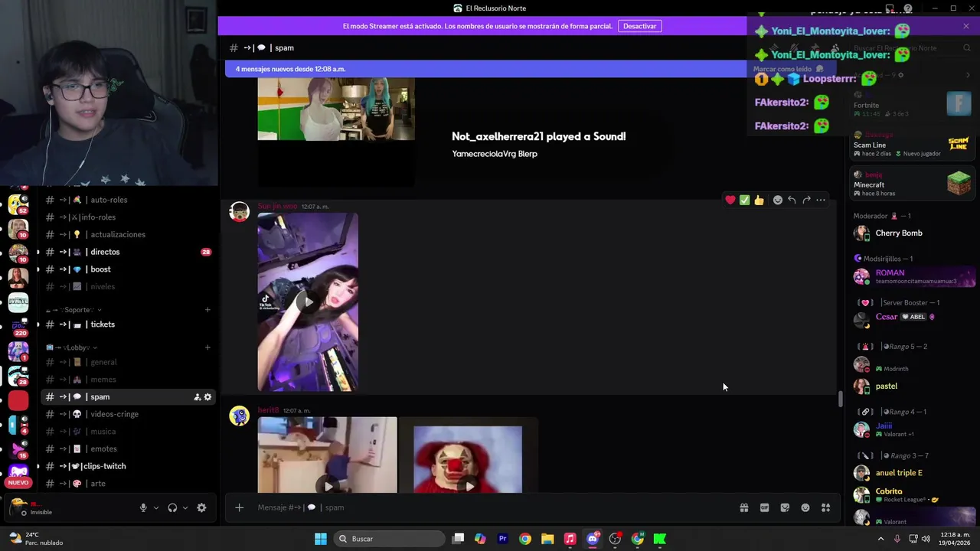Toggle taskbar microphone tray icon

tap(897, 539)
